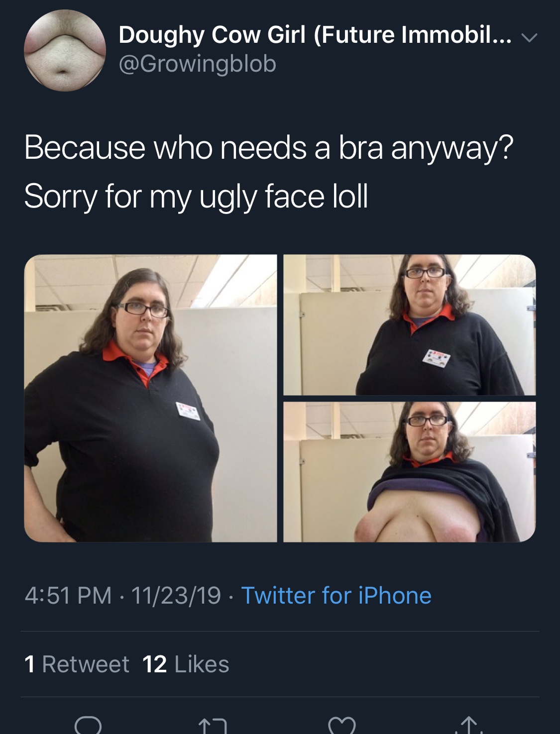Visit the @Growingblob handle

(197, 64)
